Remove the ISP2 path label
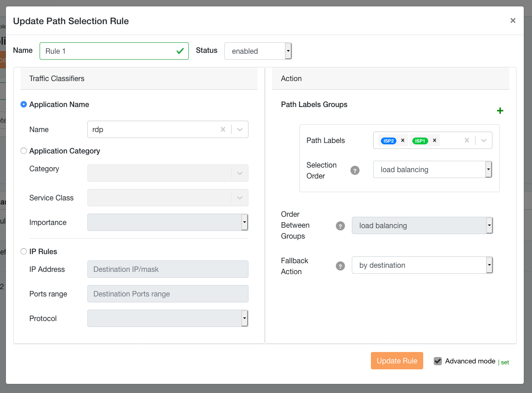The image size is (532, 393). pyautogui.click(x=403, y=141)
